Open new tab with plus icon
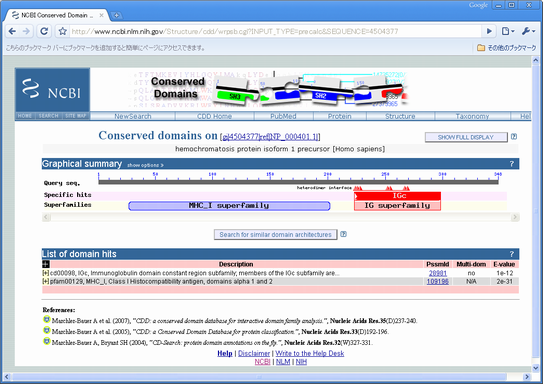543x384 pixels. click(117, 15)
